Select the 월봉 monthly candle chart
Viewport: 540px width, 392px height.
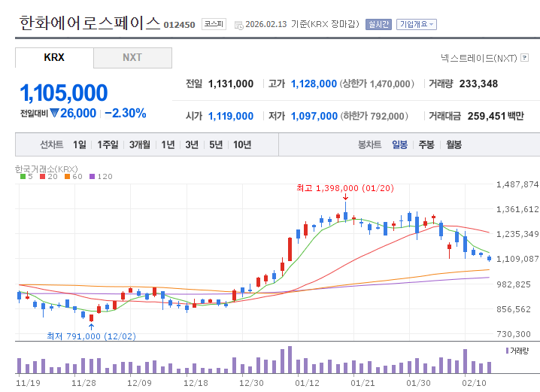click(454, 144)
